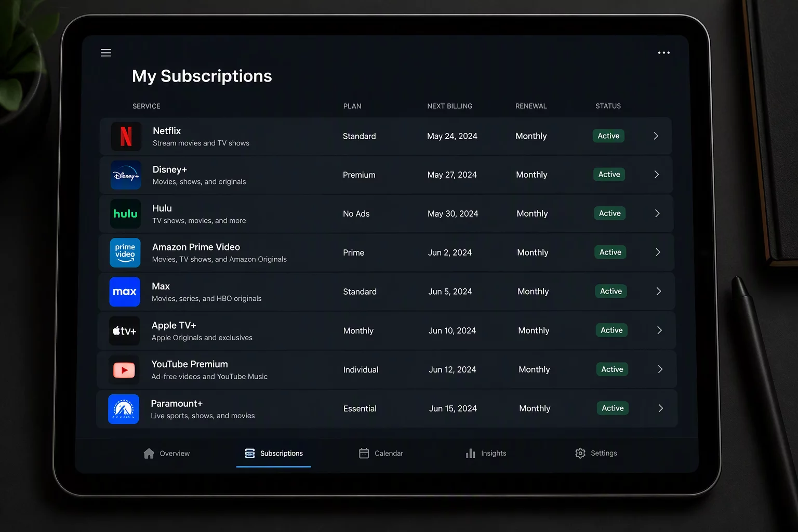Expand the Disney+ row chevron
Image resolution: width=798 pixels, height=532 pixels.
[x=657, y=175]
